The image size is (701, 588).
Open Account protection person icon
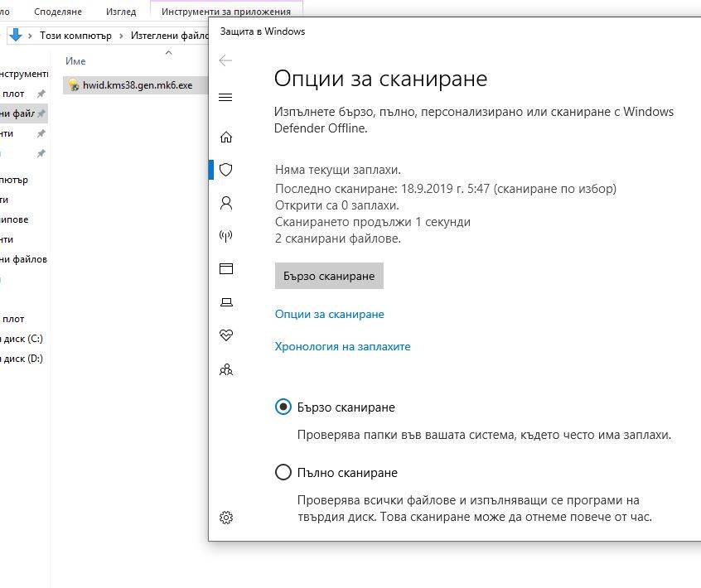pos(225,203)
